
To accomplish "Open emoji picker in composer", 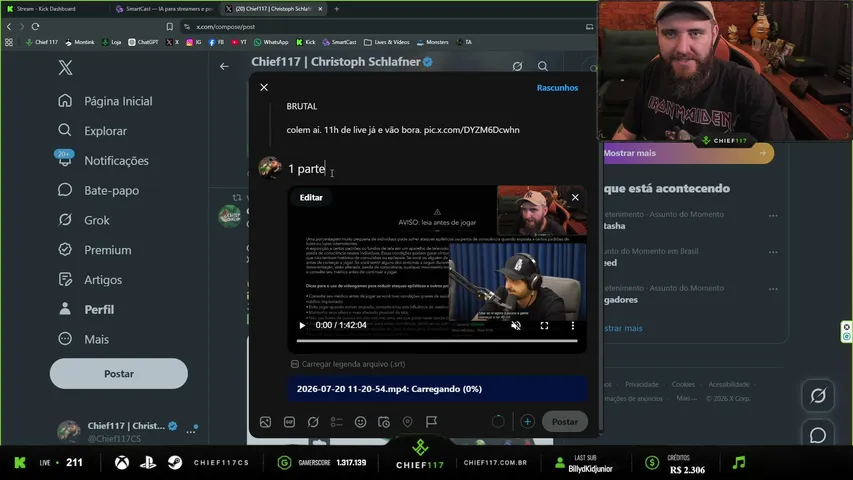I will 360,422.
